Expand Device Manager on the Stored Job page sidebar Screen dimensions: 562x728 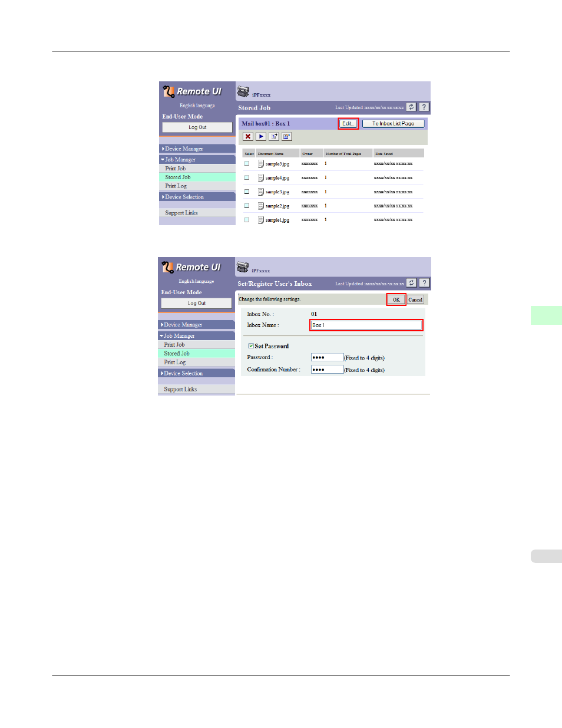tap(197, 149)
